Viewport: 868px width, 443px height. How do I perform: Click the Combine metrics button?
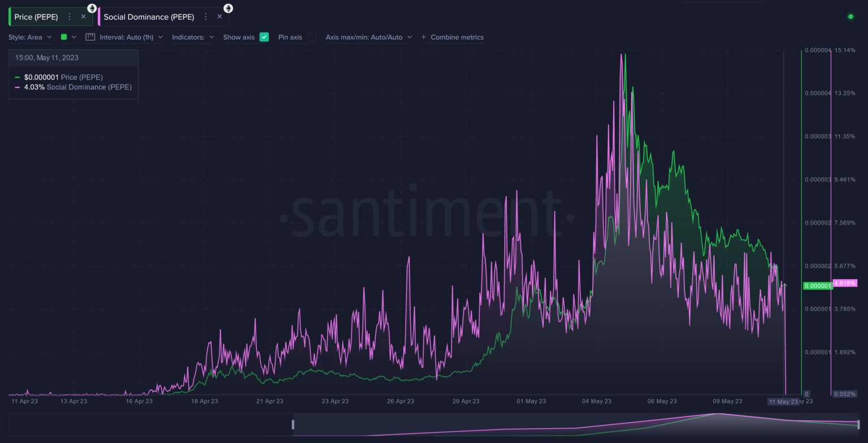457,37
